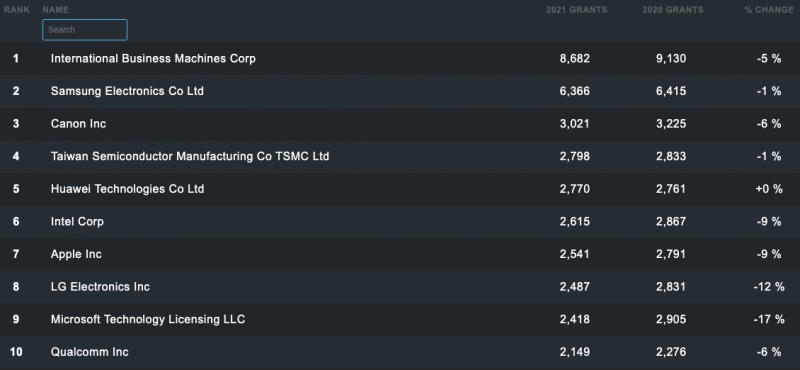Click Samsung's 6,415 grants value for 2020
Viewport: 800px width, 370px height.
point(671,91)
